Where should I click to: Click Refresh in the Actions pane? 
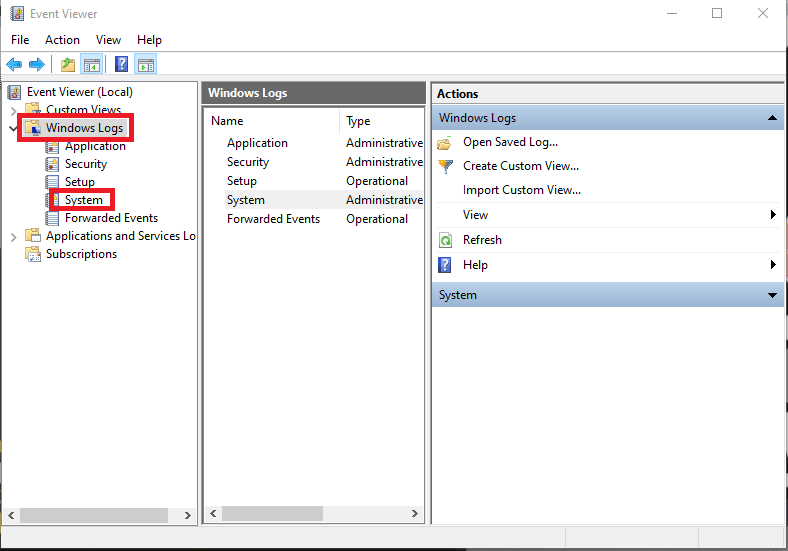tap(482, 240)
